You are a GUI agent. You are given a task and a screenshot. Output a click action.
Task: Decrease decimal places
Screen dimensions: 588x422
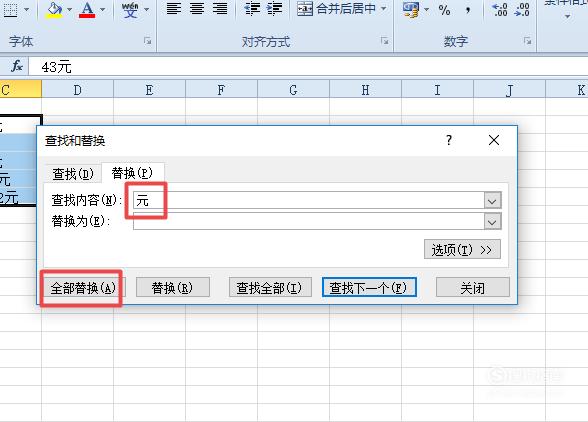522,9
